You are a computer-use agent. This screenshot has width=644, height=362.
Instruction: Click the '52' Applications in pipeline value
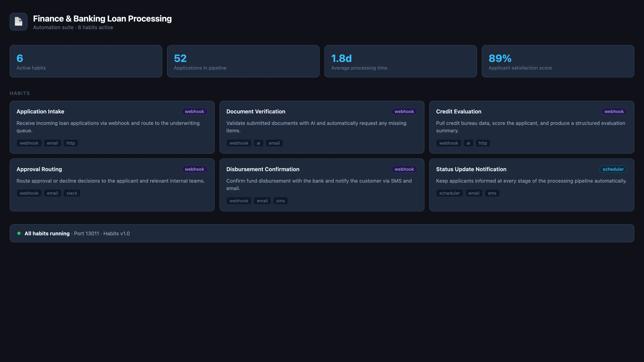180,58
